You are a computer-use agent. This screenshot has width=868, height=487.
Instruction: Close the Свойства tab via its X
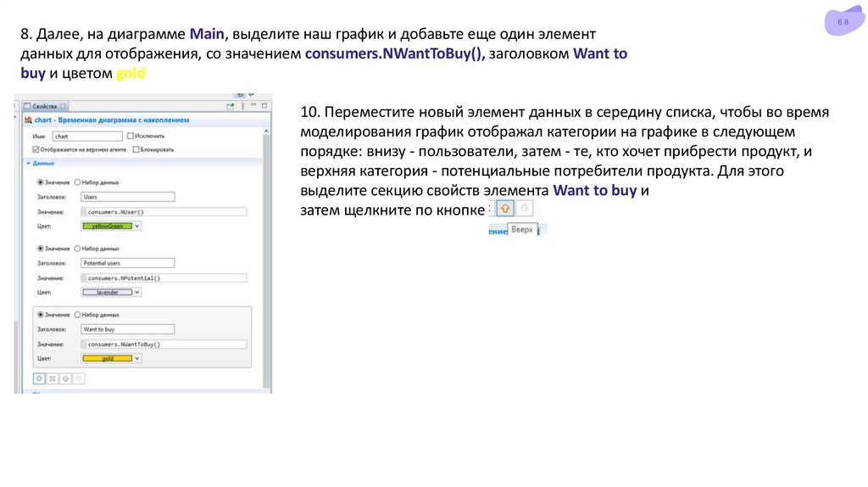tap(63, 106)
